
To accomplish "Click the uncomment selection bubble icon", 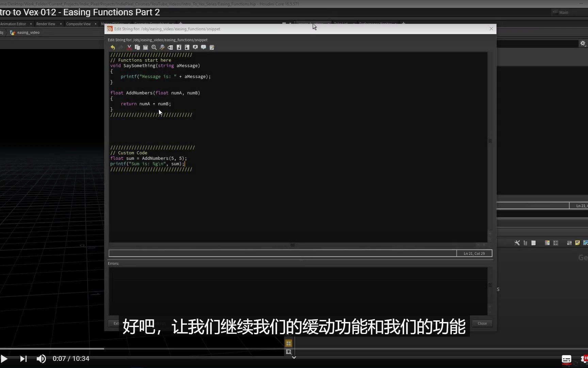I will [203, 47].
